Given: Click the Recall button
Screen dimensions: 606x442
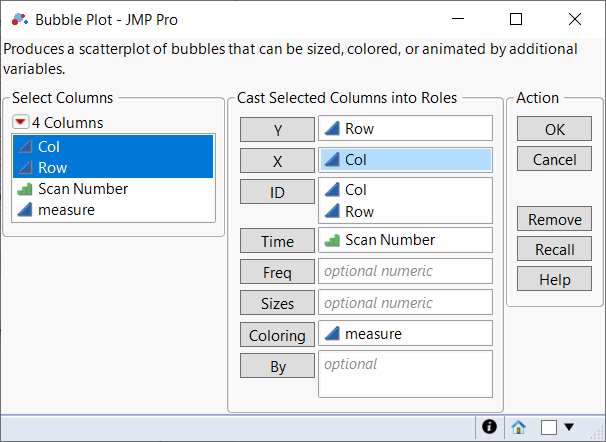Looking at the screenshot, I should (554, 249).
